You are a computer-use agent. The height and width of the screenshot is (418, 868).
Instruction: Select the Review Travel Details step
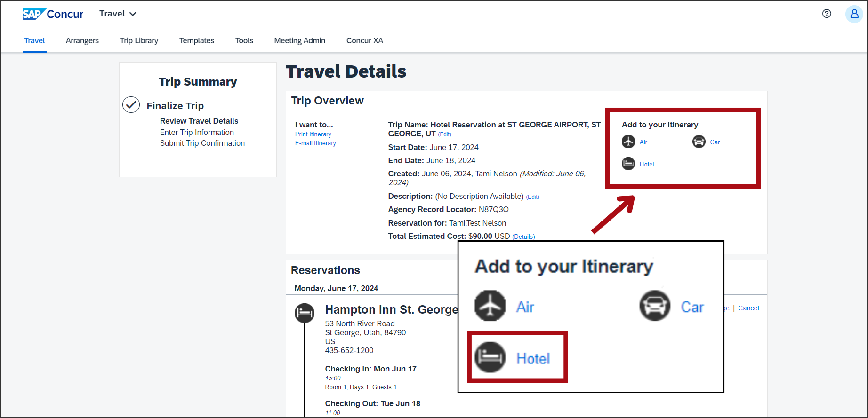click(x=199, y=121)
